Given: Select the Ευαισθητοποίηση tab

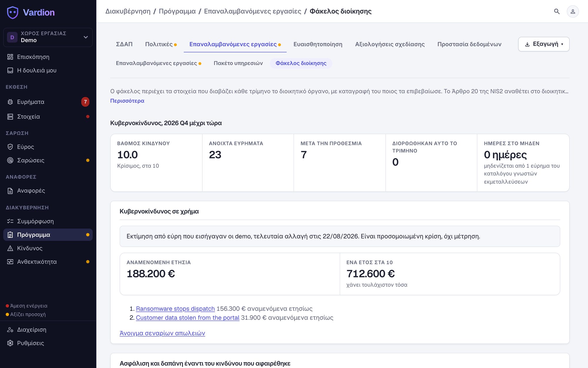Looking at the screenshot, I should click(318, 44).
